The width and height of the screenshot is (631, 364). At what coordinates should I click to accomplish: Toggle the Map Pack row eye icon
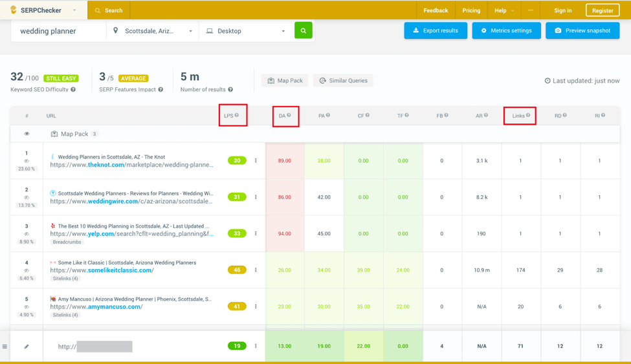tap(27, 134)
